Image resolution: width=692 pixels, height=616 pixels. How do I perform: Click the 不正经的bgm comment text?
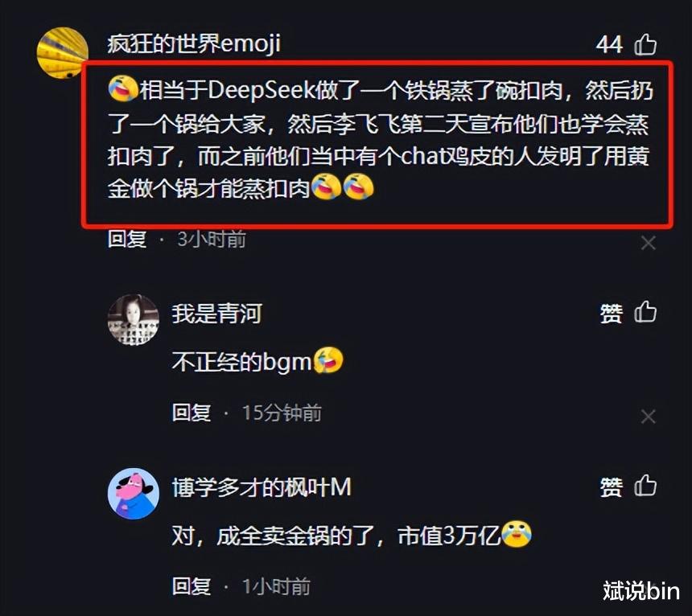click(x=257, y=362)
